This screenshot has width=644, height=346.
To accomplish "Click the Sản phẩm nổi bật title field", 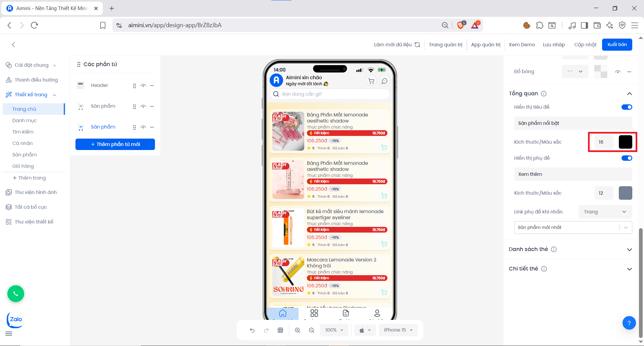I will (x=573, y=123).
